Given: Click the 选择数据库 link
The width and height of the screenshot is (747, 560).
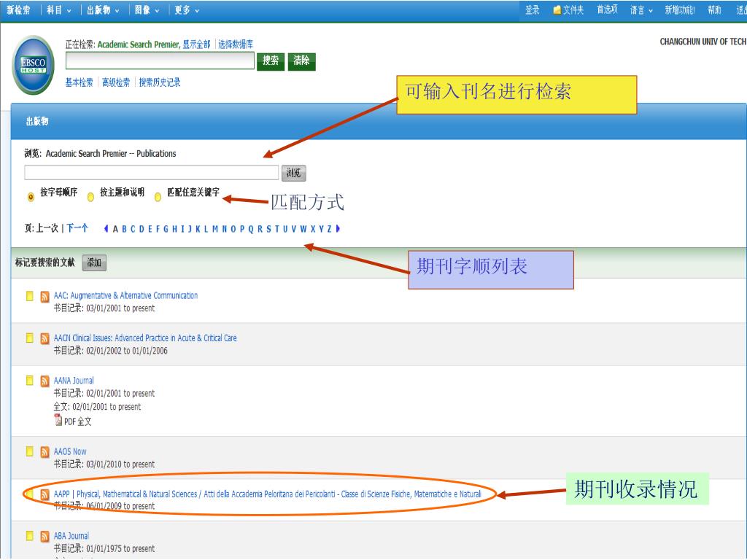Looking at the screenshot, I should tap(236, 44).
